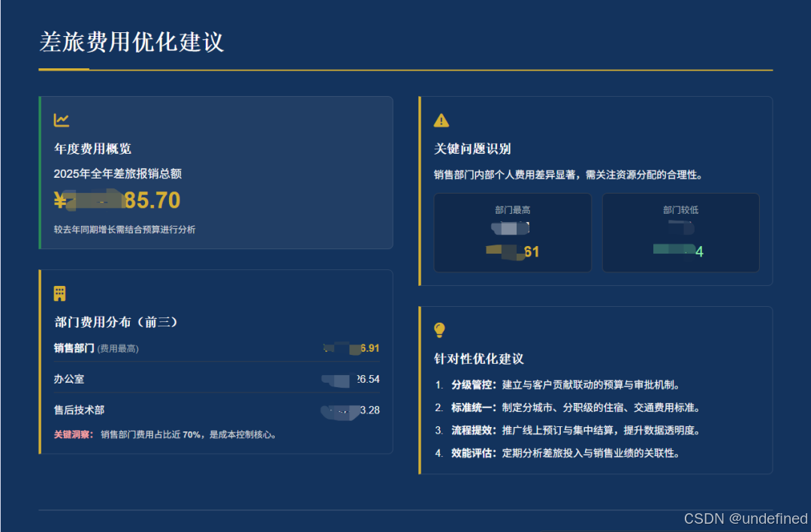
Task: Select the 部门较低 highlight panel
Action: click(x=680, y=233)
